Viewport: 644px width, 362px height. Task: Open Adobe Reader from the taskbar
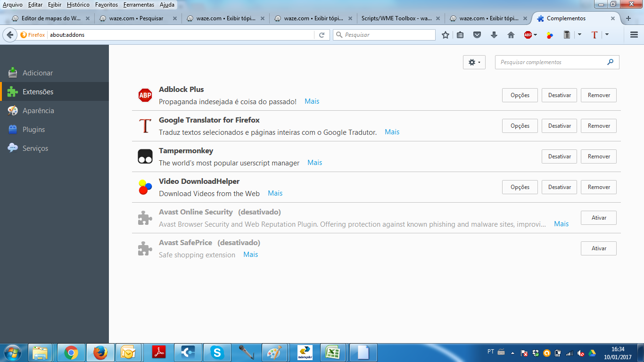pyautogui.click(x=159, y=353)
